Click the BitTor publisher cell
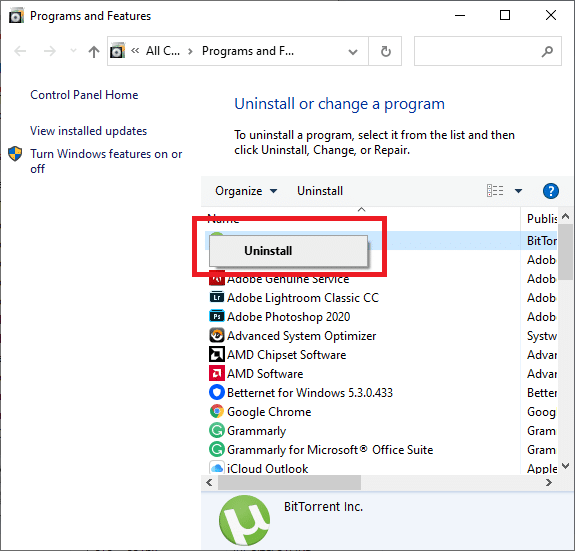 [x=542, y=241]
